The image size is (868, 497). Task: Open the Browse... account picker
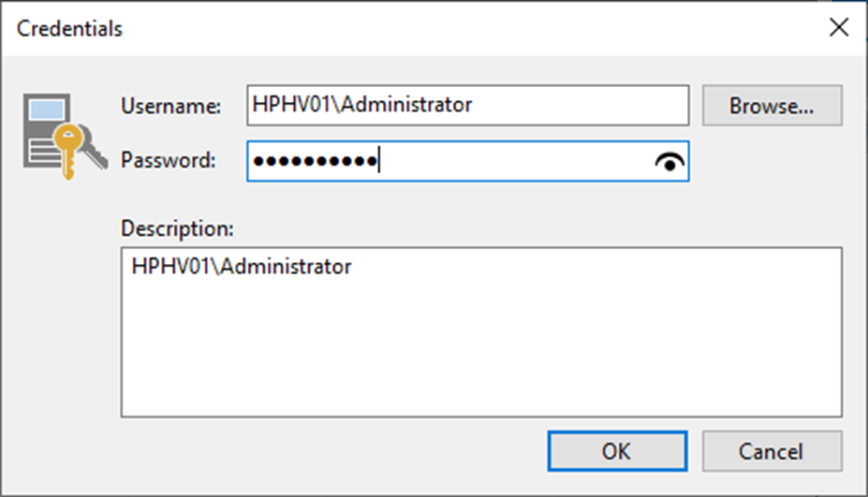pos(772,105)
